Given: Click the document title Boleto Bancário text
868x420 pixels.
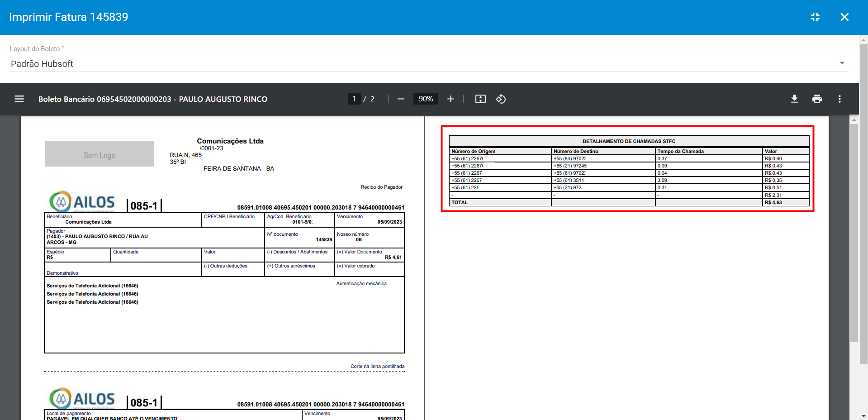Looking at the screenshot, I should coord(153,99).
